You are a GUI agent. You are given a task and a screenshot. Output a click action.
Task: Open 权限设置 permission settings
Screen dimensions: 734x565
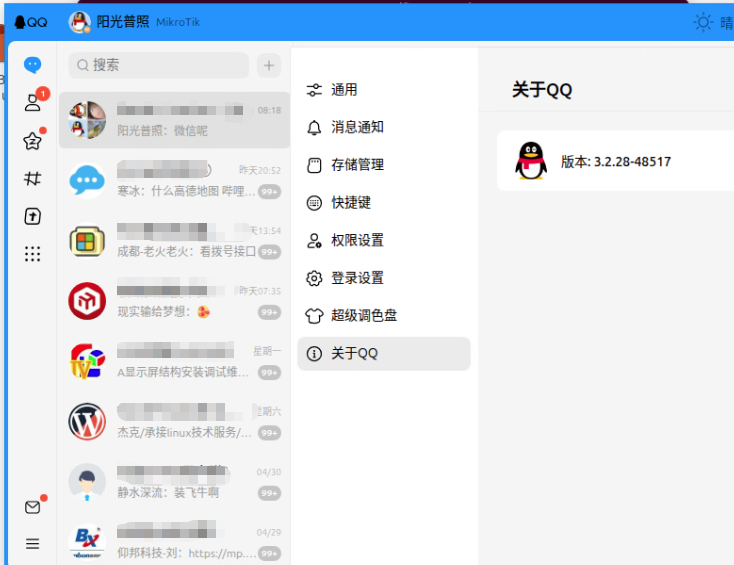coord(384,241)
